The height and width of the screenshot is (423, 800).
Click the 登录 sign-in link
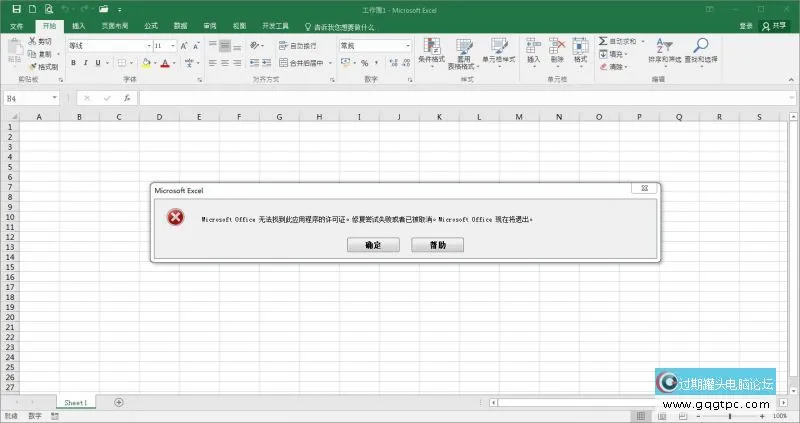pos(746,26)
